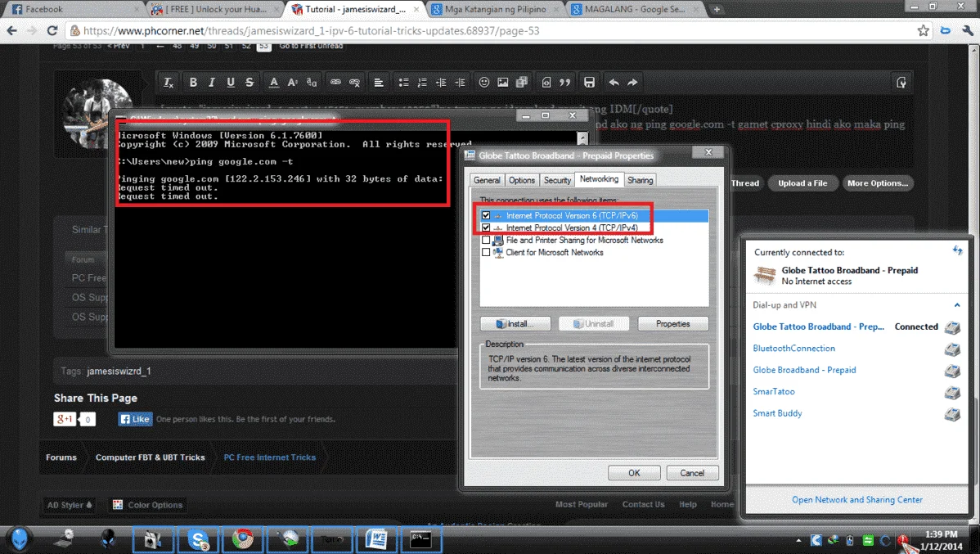This screenshot has height=554, width=980.
Task: Uncheck Internet Protocol Version 6 (TCP/IPv6)
Action: tap(486, 215)
